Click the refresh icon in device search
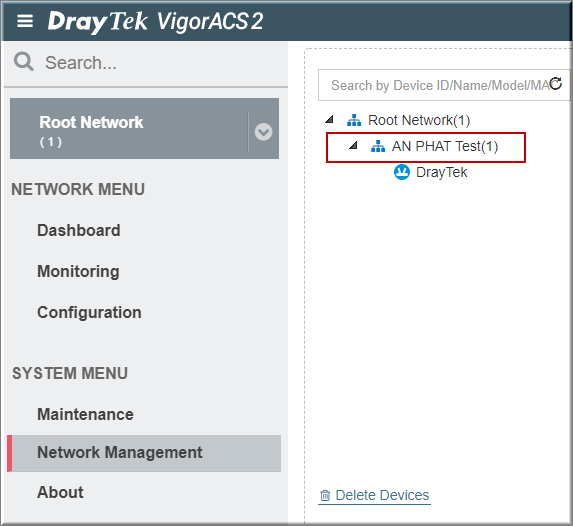 pyautogui.click(x=555, y=84)
